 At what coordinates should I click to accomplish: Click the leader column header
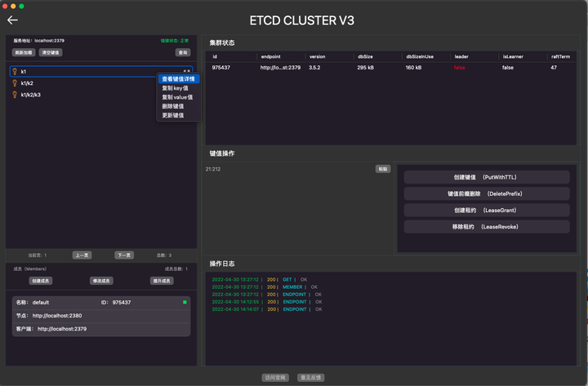[461, 56]
